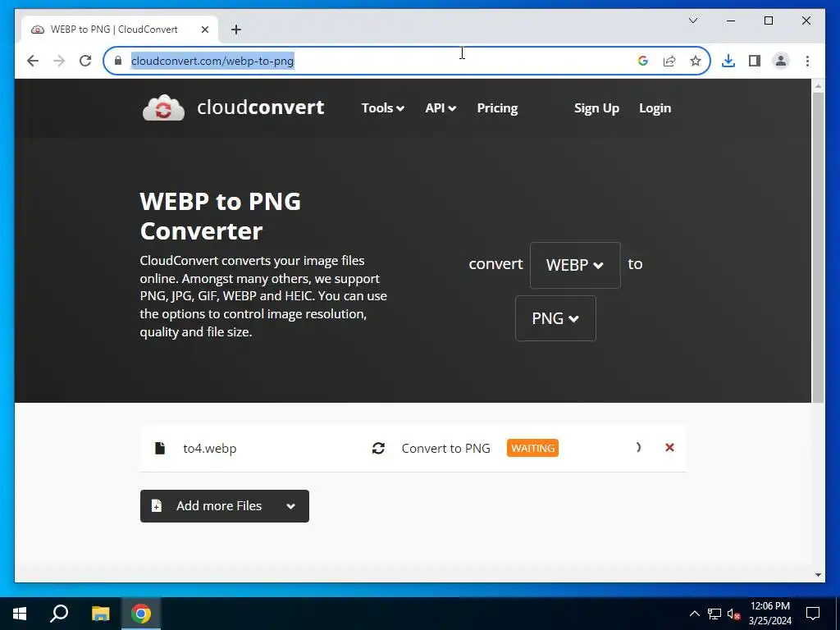Share this page using the share icon
Screen dimensions: 840x630
669,61
